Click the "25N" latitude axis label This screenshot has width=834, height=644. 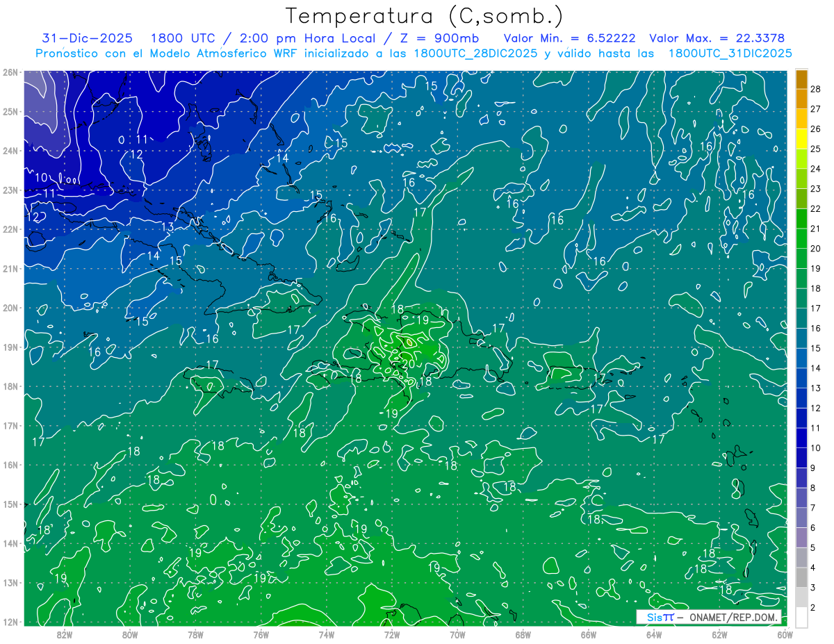[10, 112]
